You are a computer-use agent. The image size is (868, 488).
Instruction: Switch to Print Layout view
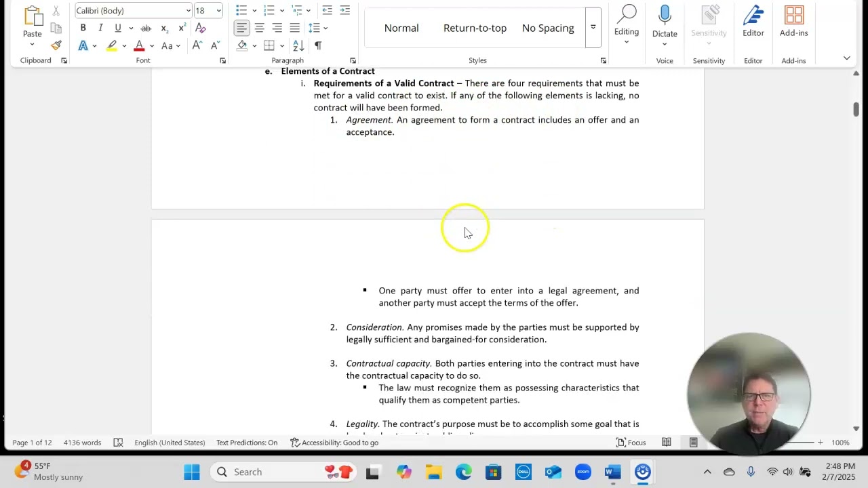pyautogui.click(x=693, y=443)
